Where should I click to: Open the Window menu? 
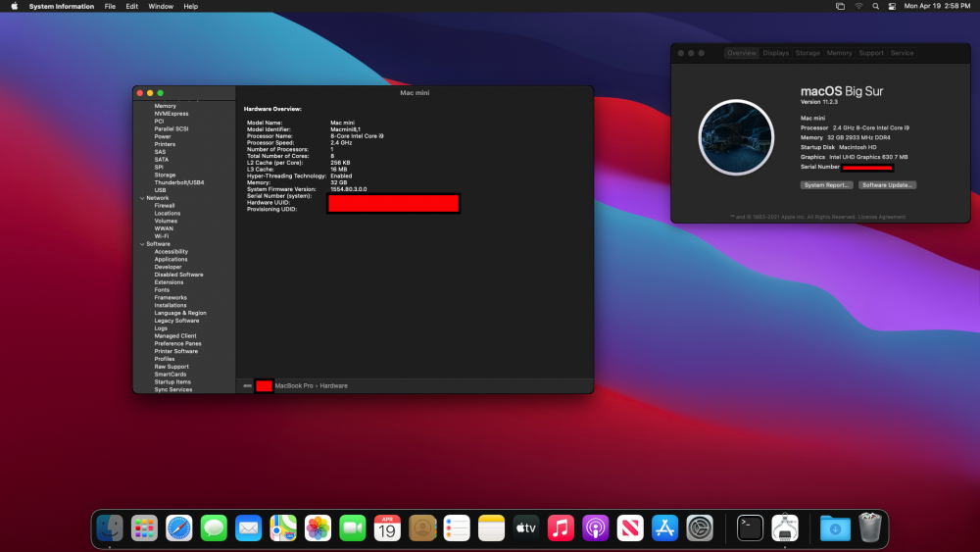(161, 6)
